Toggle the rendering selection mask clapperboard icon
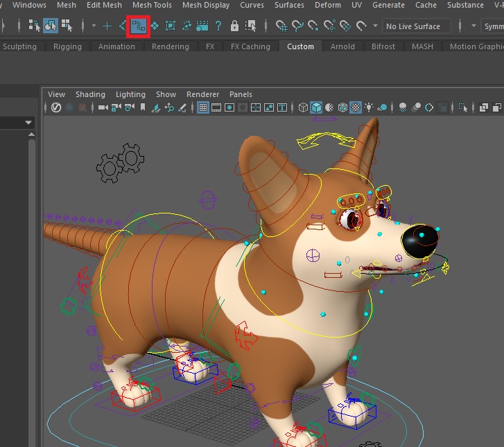 point(202,26)
